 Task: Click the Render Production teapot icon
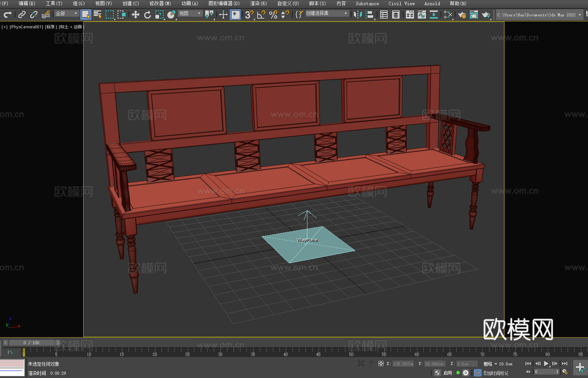coord(486,14)
